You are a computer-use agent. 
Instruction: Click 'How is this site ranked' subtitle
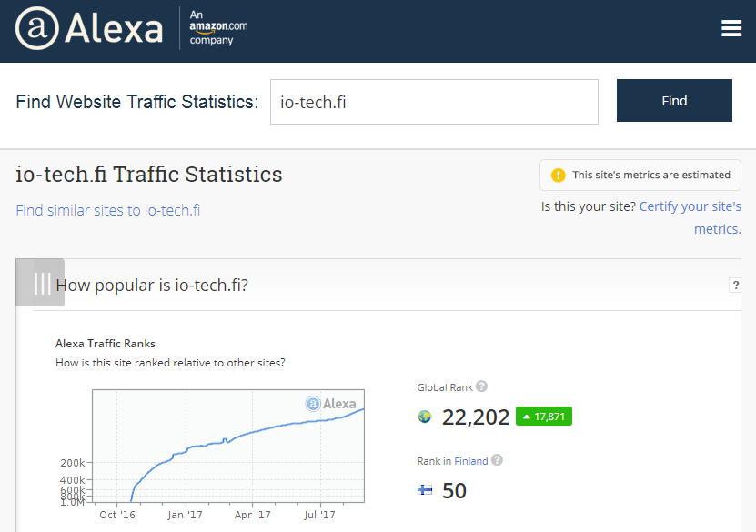click(170, 362)
